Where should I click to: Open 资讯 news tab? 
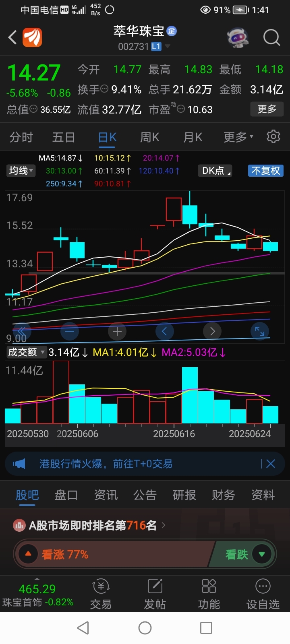coord(106,495)
